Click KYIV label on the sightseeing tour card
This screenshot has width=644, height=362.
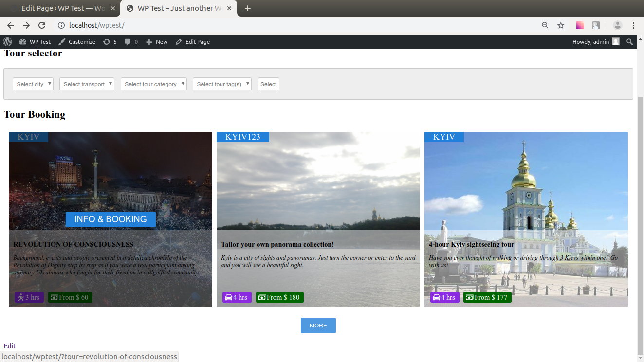pos(444,137)
